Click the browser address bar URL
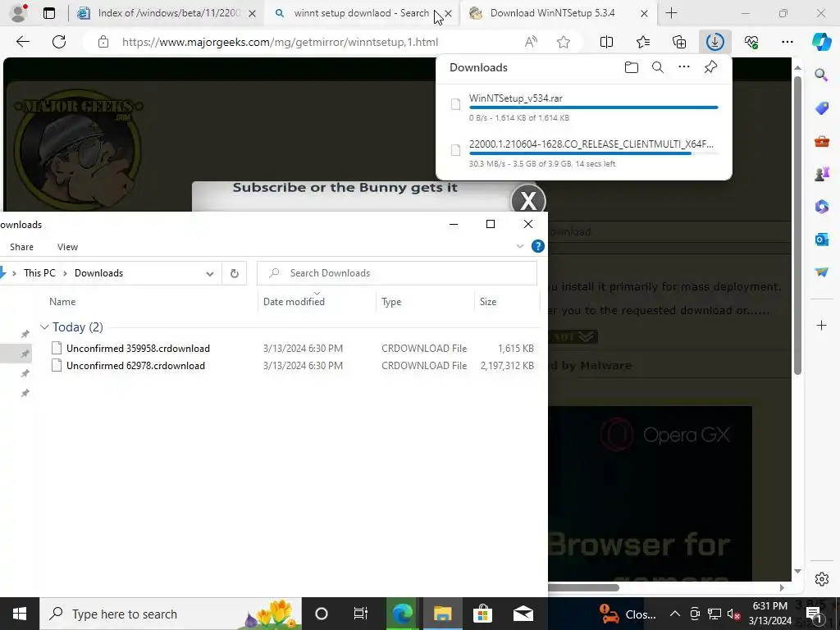Viewport: 840px width, 630px height. [x=281, y=42]
